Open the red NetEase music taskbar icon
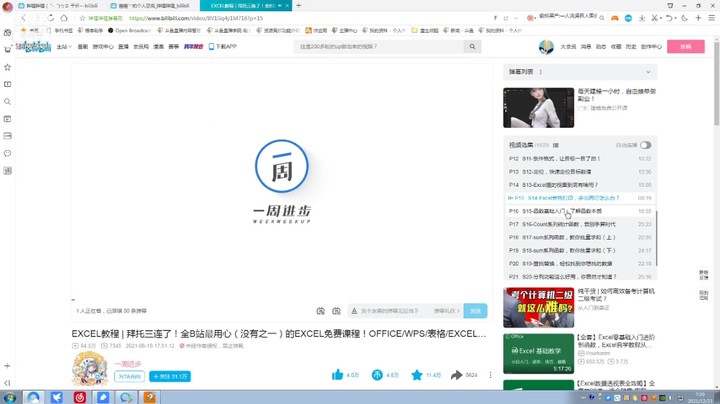The height and width of the screenshot is (404, 720). [x=79, y=397]
